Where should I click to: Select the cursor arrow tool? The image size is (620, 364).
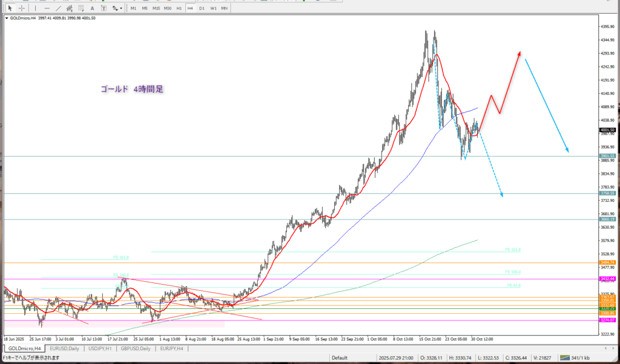[10, 8]
